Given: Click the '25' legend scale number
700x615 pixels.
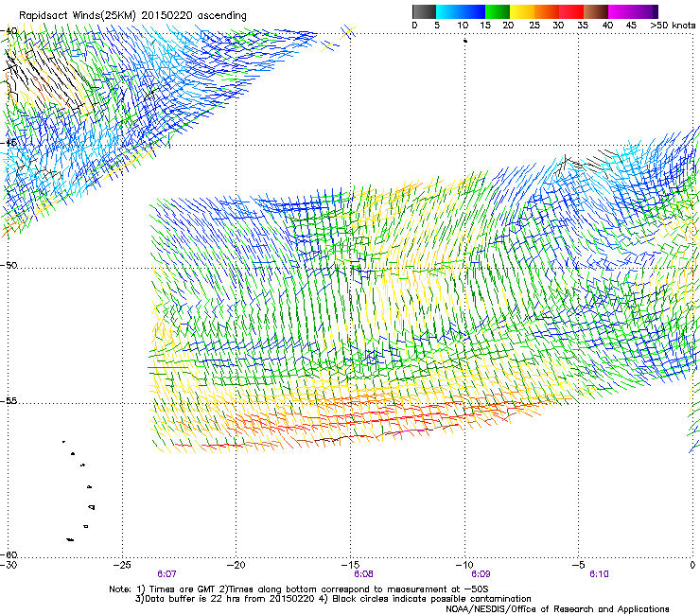Looking at the screenshot, I should pos(534,26).
